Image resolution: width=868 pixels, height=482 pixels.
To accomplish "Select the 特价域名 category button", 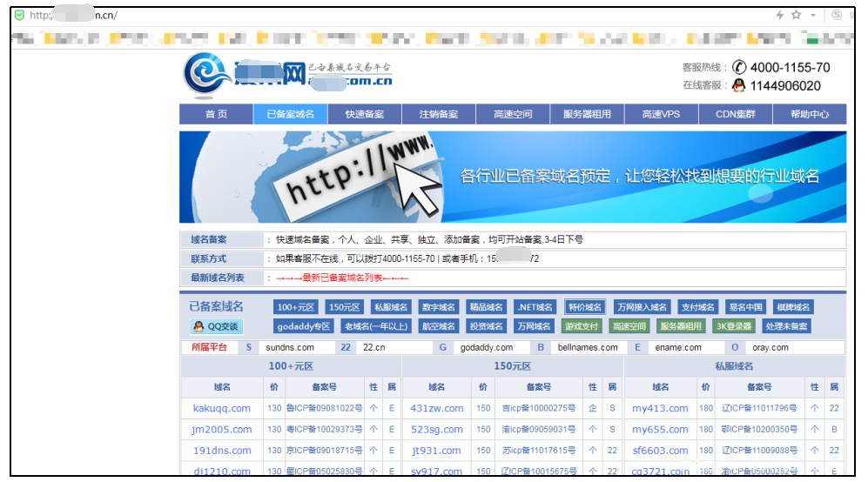I will point(584,307).
